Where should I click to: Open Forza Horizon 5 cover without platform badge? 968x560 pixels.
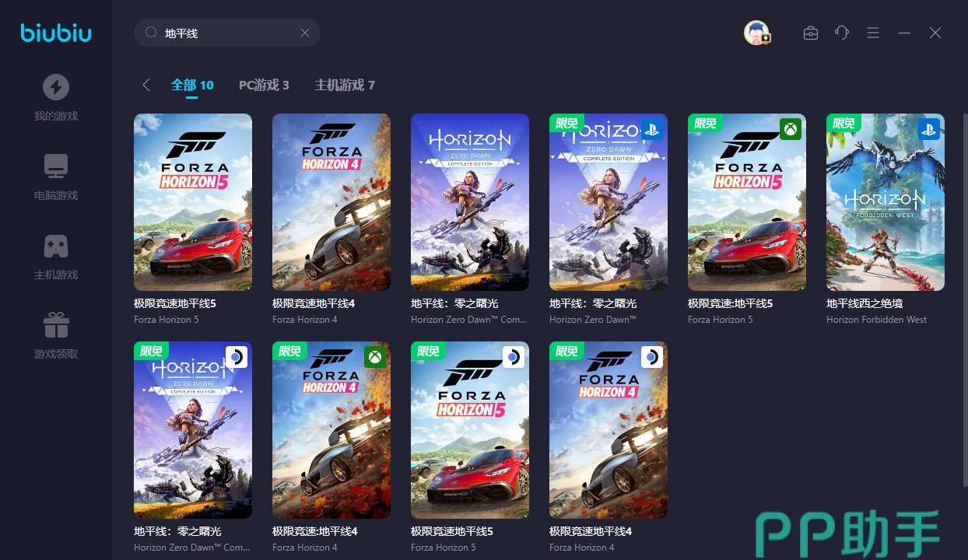193,202
